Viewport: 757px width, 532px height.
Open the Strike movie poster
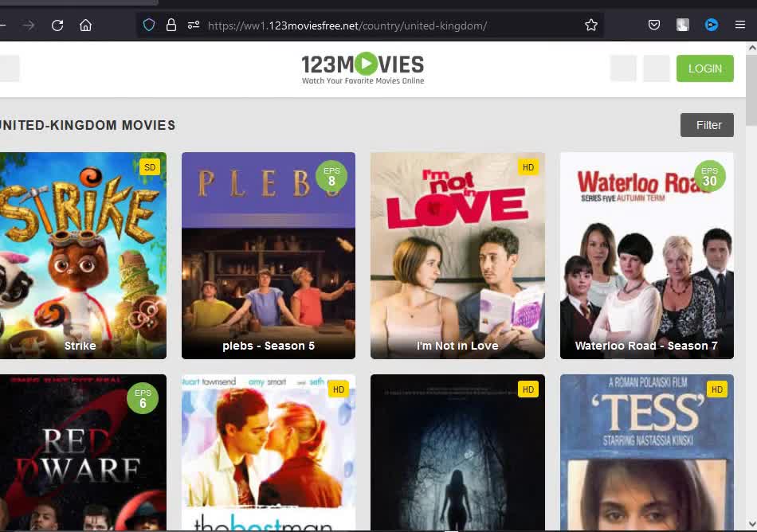[x=83, y=256]
